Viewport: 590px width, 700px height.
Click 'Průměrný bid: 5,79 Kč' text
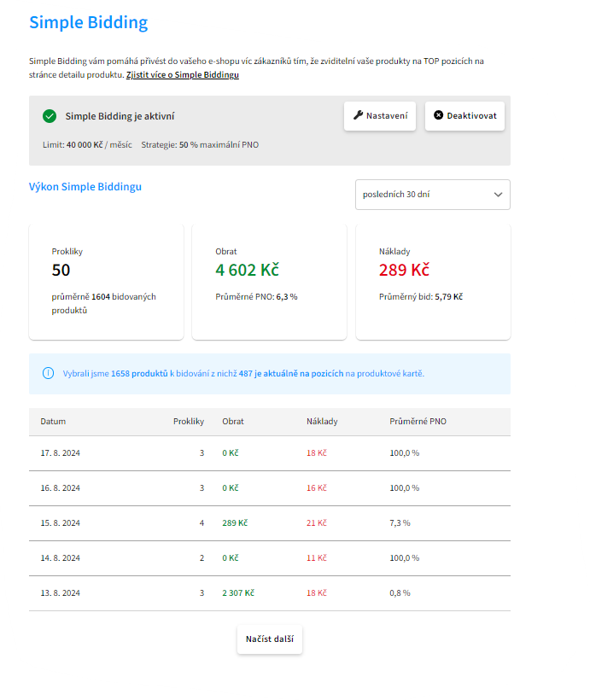(x=421, y=297)
